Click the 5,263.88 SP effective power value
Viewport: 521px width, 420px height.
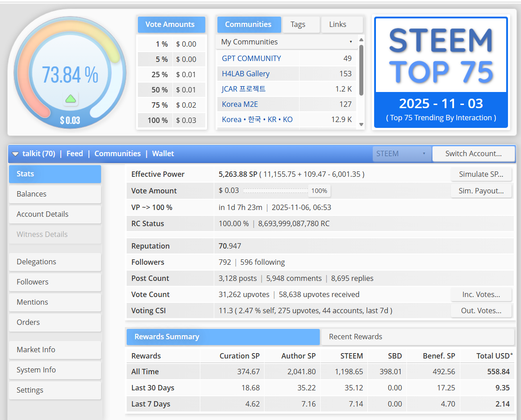(x=238, y=174)
